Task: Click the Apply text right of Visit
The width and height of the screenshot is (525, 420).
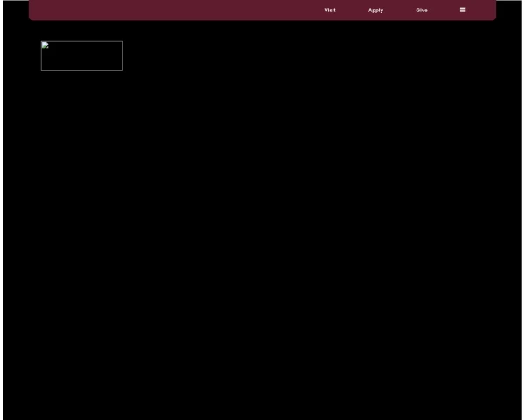Action: [375, 10]
